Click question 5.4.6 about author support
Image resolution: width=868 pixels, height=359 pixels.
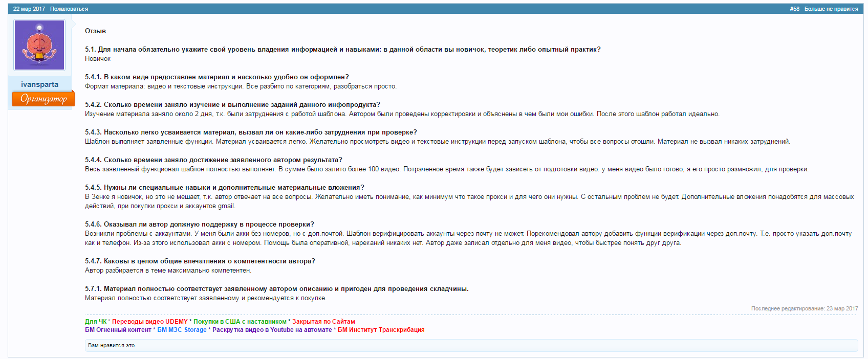pos(200,225)
